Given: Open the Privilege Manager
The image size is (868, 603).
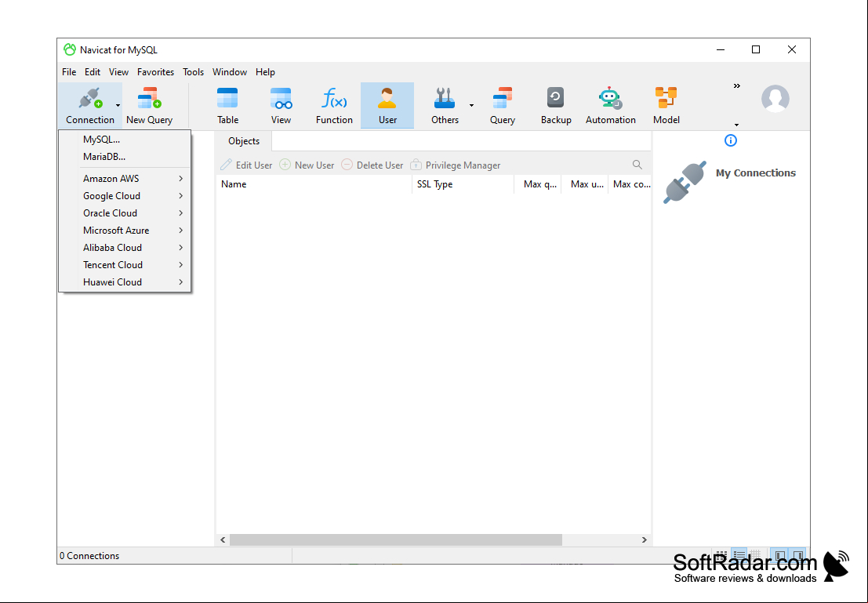Looking at the screenshot, I should pos(455,165).
